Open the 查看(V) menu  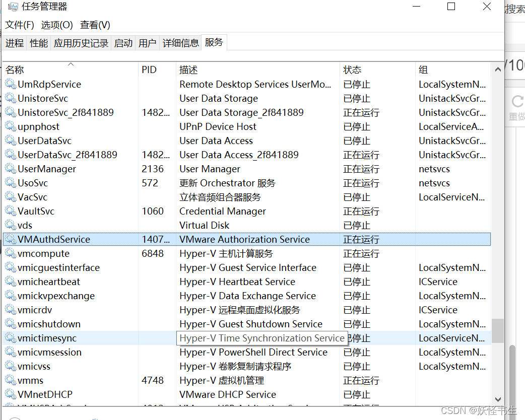(95, 25)
